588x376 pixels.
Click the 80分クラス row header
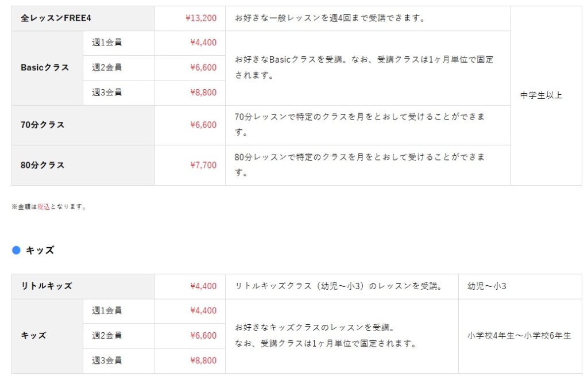click(x=42, y=165)
